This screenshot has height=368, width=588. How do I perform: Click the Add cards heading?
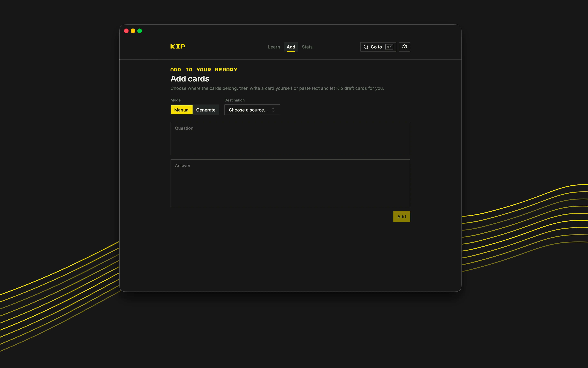tap(190, 79)
